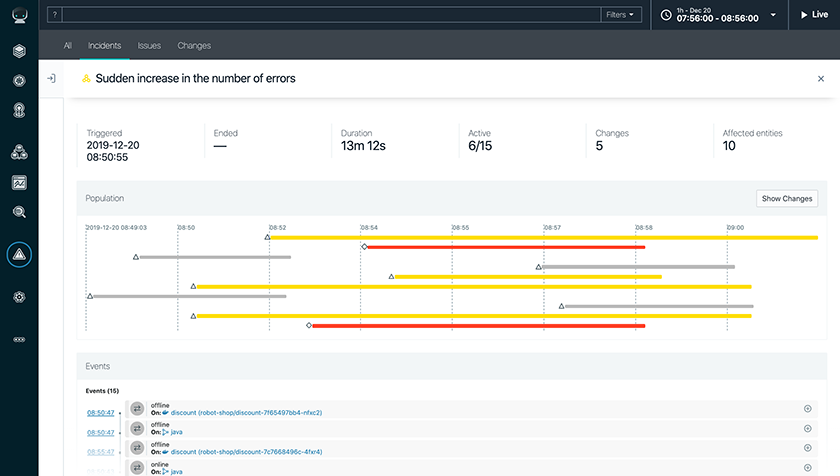Open the first 08:50:47 event timestamp link
840x476 pixels.
click(x=101, y=413)
